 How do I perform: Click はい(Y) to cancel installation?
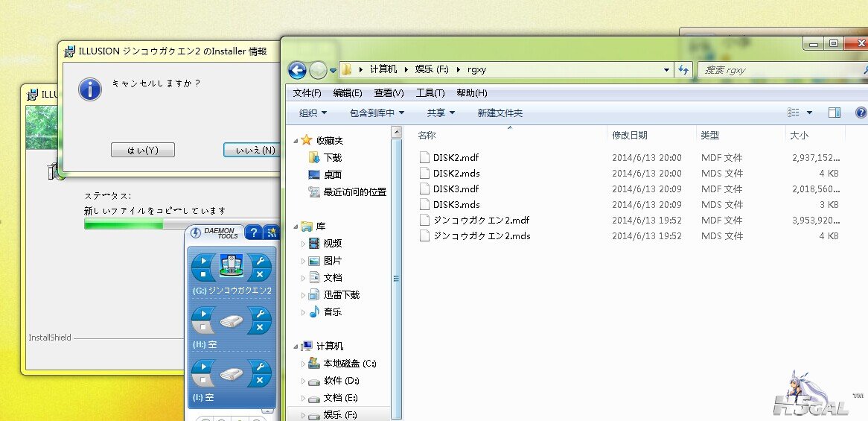point(143,150)
